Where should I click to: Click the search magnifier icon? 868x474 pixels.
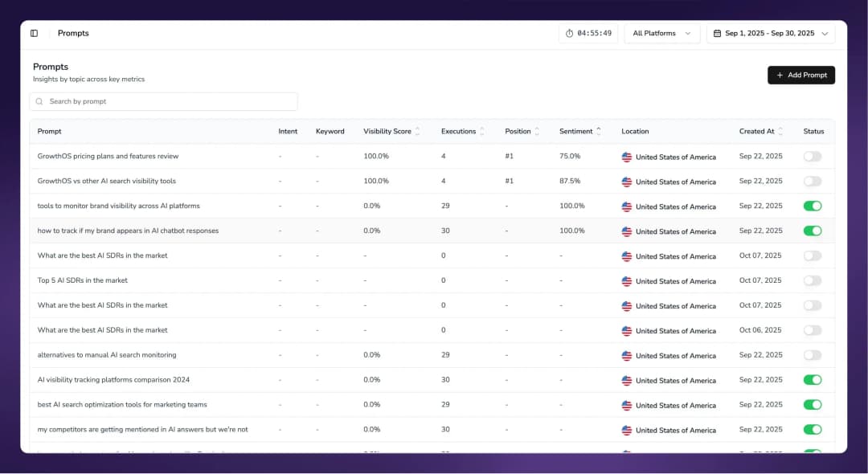click(39, 102)
